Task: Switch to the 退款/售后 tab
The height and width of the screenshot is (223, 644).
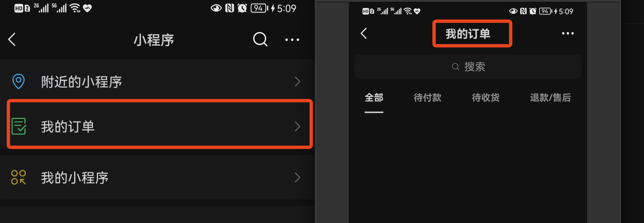Action: click(x=550, y=98)
